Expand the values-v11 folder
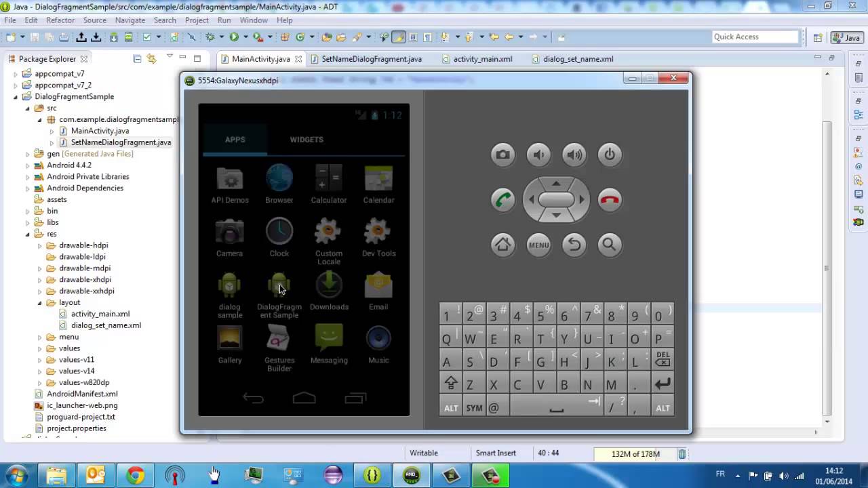The image size is (868, 488). click(40, 360)
